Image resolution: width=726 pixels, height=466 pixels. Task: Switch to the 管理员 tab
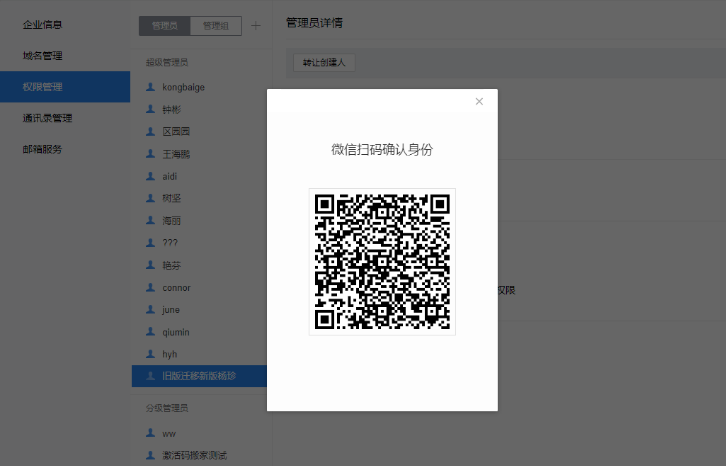164,26
